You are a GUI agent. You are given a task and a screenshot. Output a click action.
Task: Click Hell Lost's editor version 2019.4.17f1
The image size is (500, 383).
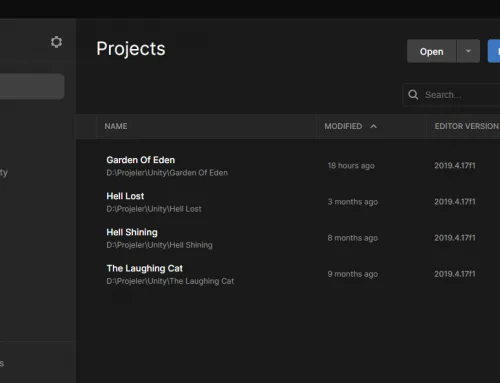[x=455, y=202]
